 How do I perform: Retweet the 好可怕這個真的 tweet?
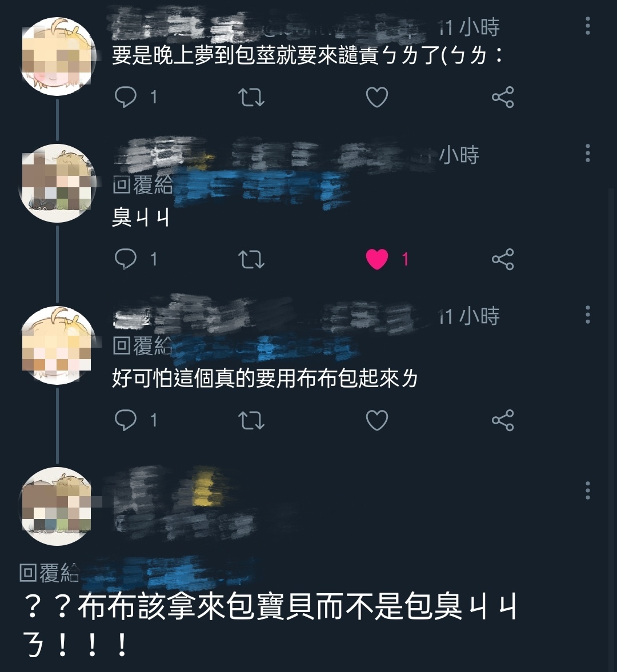251,420
